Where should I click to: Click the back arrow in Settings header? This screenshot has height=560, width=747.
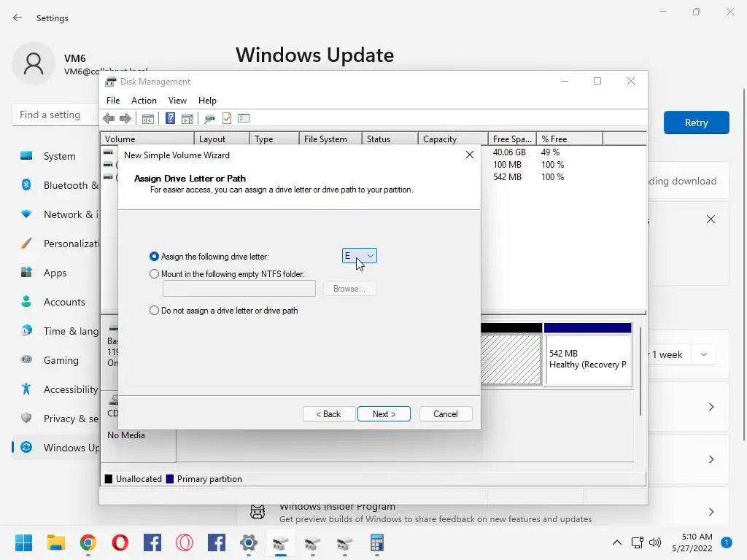point(18,17)
